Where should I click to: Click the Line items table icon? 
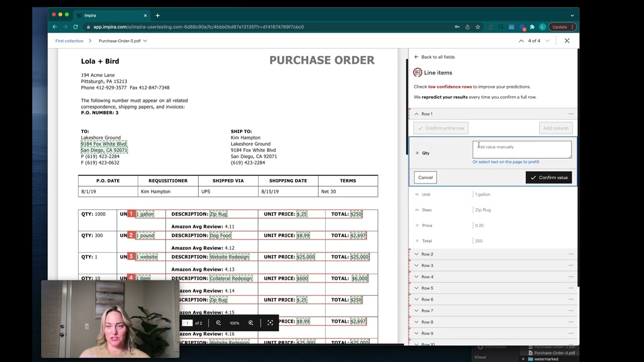click(x=418, y=72)
